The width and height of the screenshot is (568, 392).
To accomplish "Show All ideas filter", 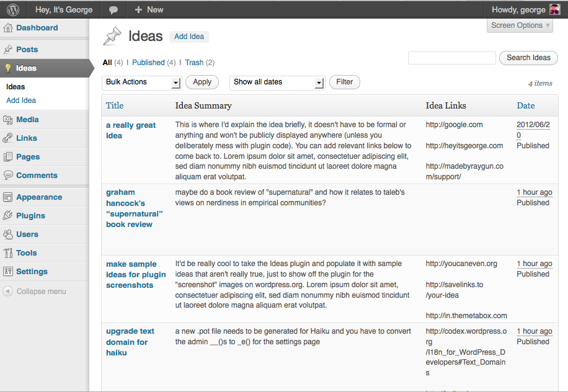I will [107, 63].
